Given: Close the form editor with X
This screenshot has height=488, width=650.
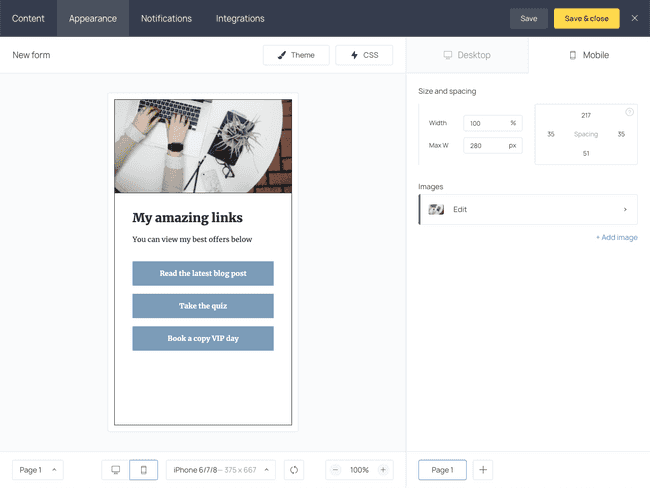Looking at the screenshot, I should pyautogui.click(x=634, y=18).
